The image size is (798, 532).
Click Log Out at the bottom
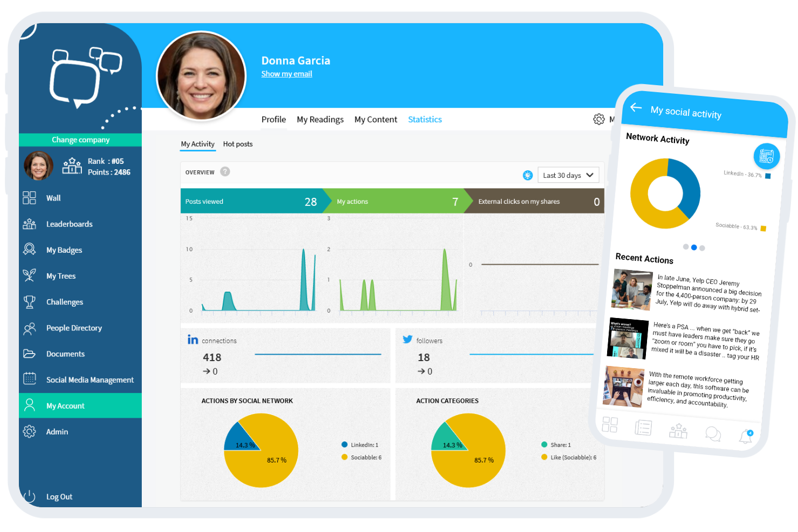pyautogui.click(x=59, y=496)
